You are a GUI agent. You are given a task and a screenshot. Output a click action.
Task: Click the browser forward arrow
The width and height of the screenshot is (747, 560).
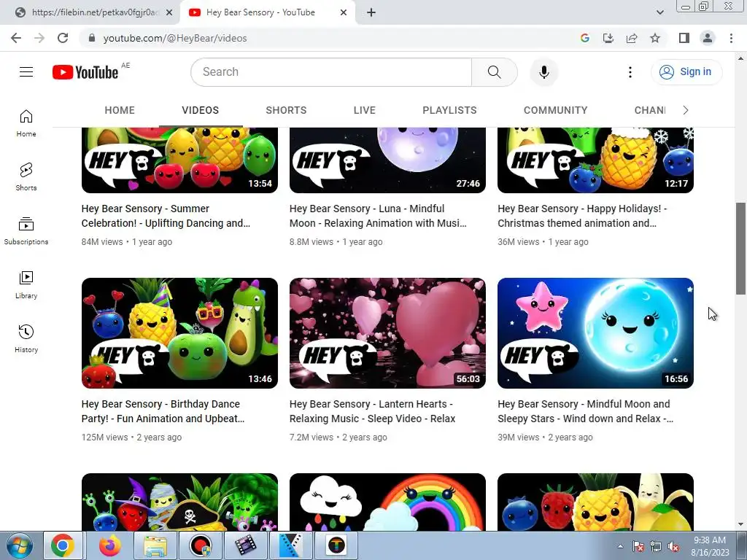coord(39,38)
